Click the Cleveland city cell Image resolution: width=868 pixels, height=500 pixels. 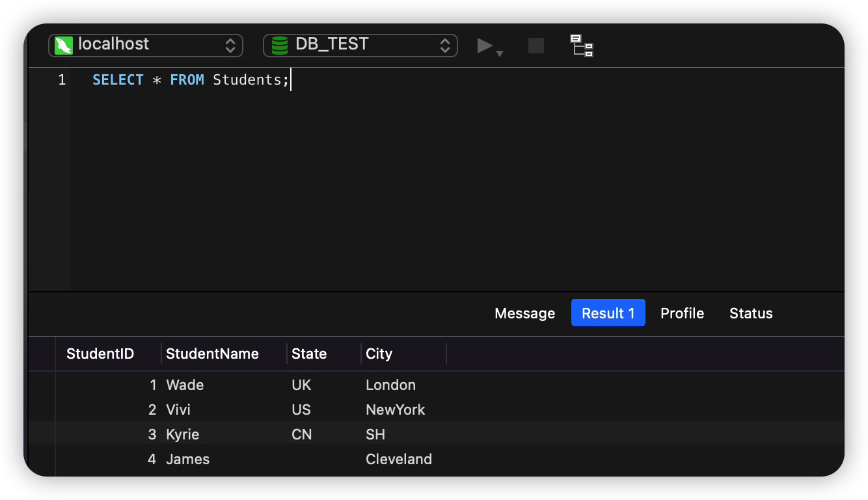point(404,459)
